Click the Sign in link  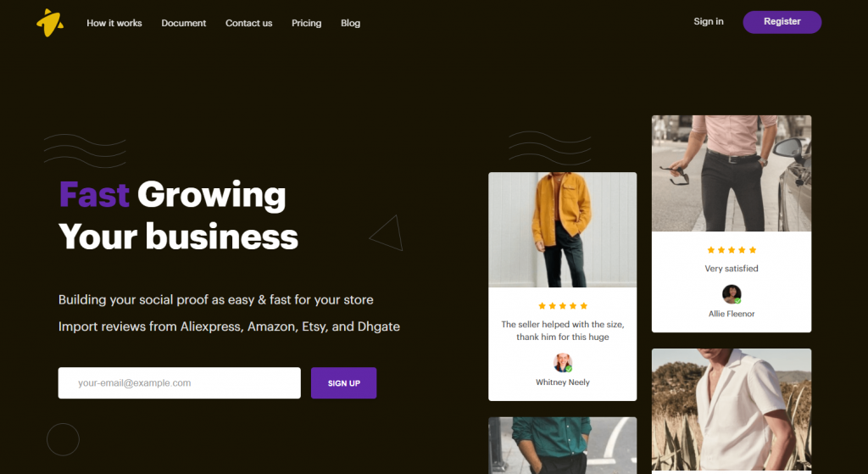[x=708, y=21]
